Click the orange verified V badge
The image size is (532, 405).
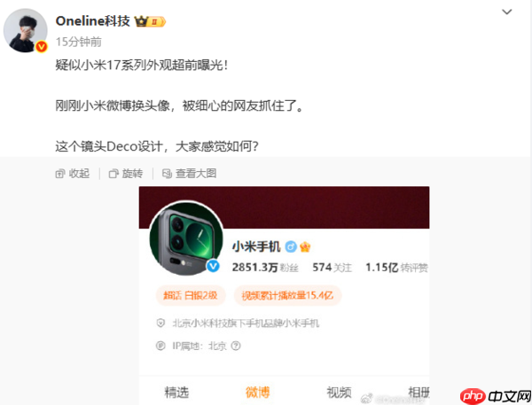pyautogui.click(x=42, y=46)
